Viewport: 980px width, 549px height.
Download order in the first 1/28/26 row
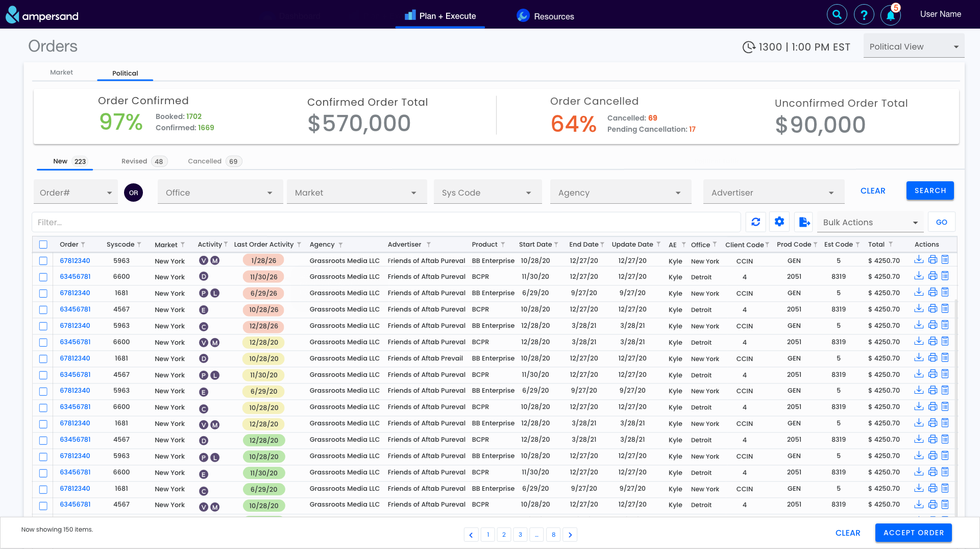coord(919,260)
